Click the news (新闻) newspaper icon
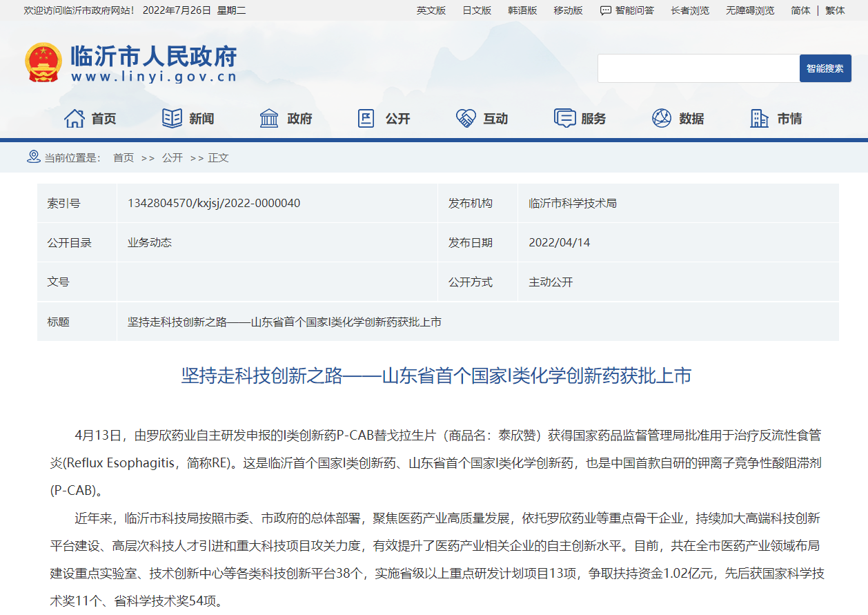Viewport: 868px width, 615px height. click(x=172, y=119)
